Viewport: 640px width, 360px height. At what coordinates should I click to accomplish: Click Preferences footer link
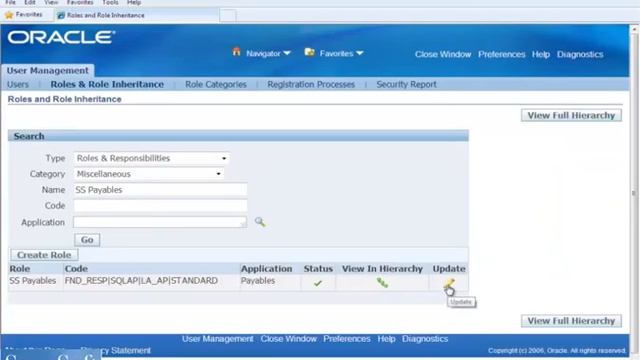[347, 339]
